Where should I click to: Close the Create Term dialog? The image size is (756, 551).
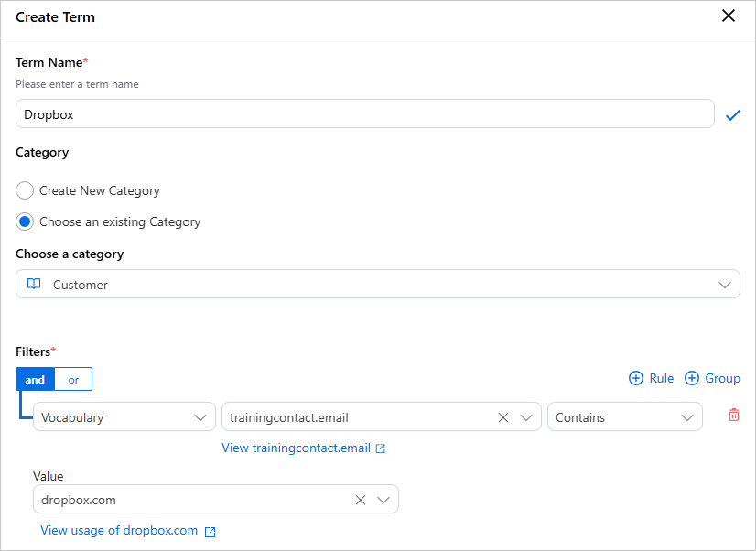728,16
